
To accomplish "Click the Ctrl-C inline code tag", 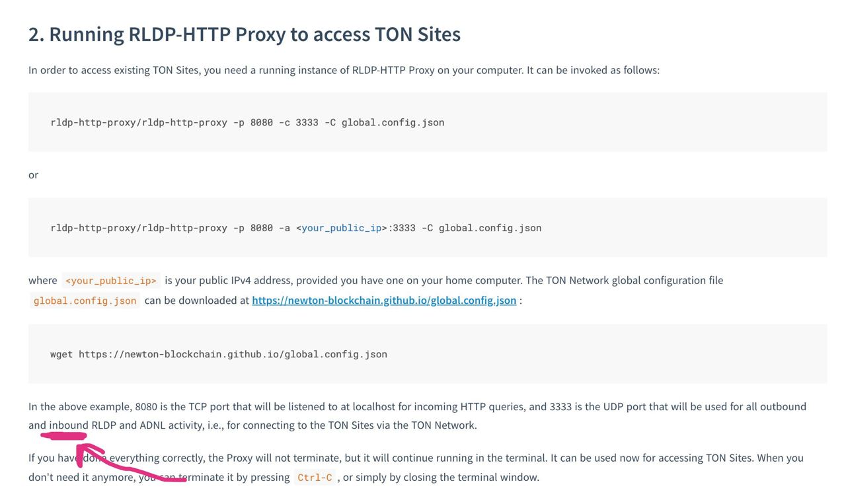I will coord(315,478).
